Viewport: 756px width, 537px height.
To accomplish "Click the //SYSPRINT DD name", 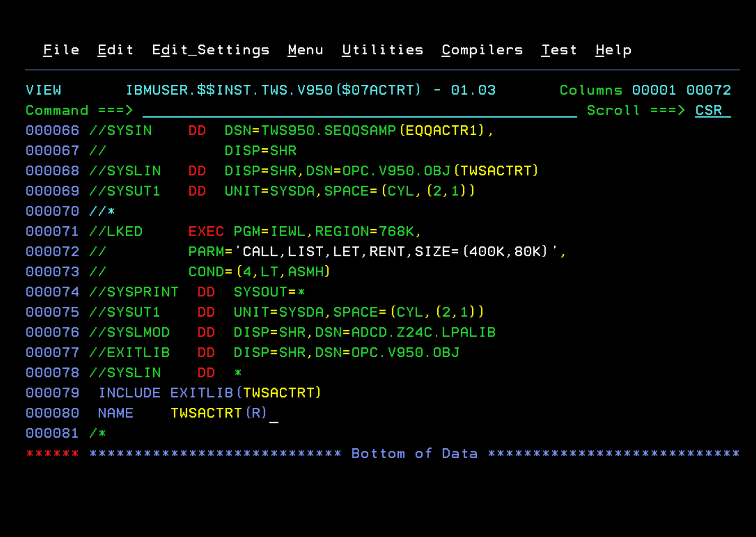I will [x=134, y=292].
